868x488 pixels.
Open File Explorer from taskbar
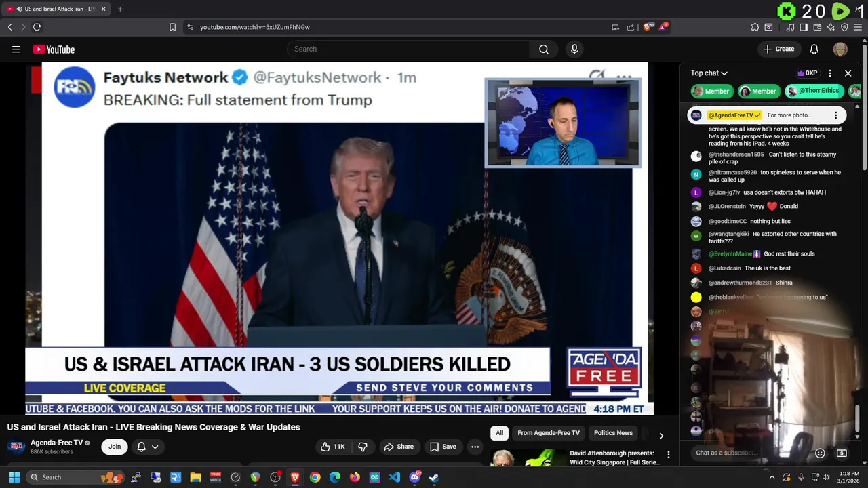pos(195,477)
